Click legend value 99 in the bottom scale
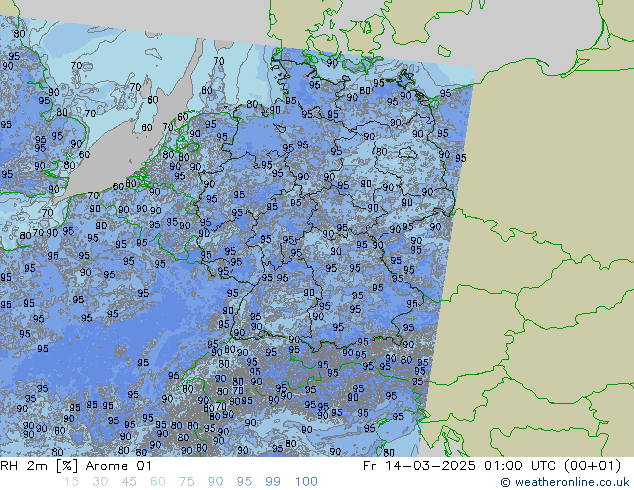The image size is (634, 490). pos(273,482)
